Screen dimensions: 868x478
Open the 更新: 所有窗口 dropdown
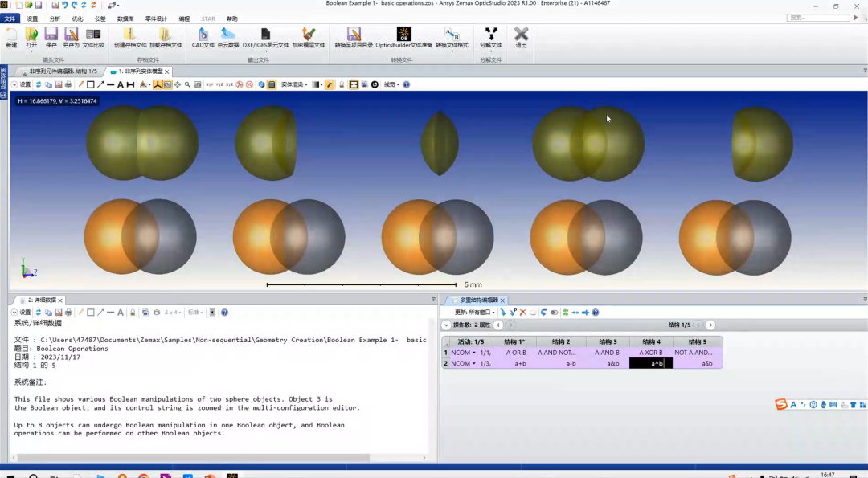474,313
